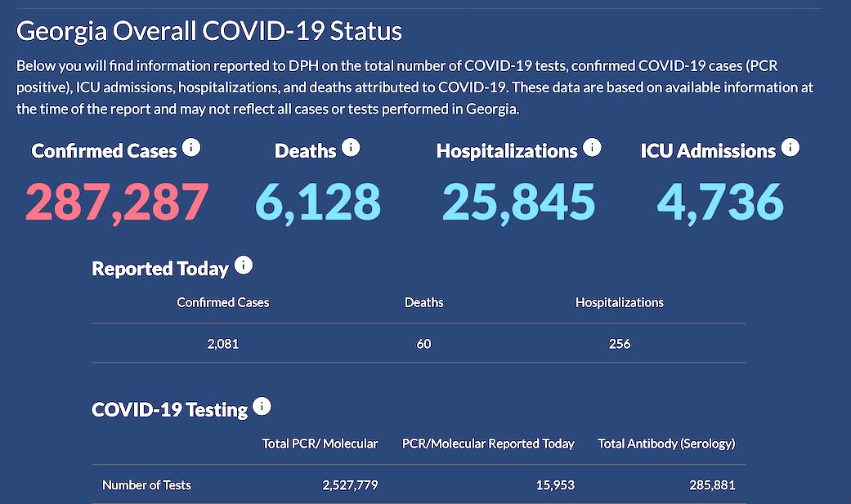This screenshot has height=504, width=851.
Task: Click the ICU Admissions info icon
Action: coord(790,148)
